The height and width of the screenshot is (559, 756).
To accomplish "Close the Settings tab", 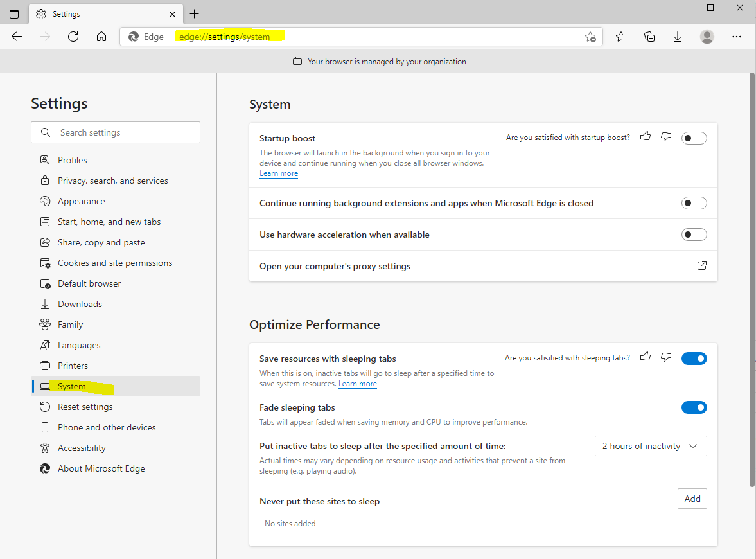I will coord(172,15).
